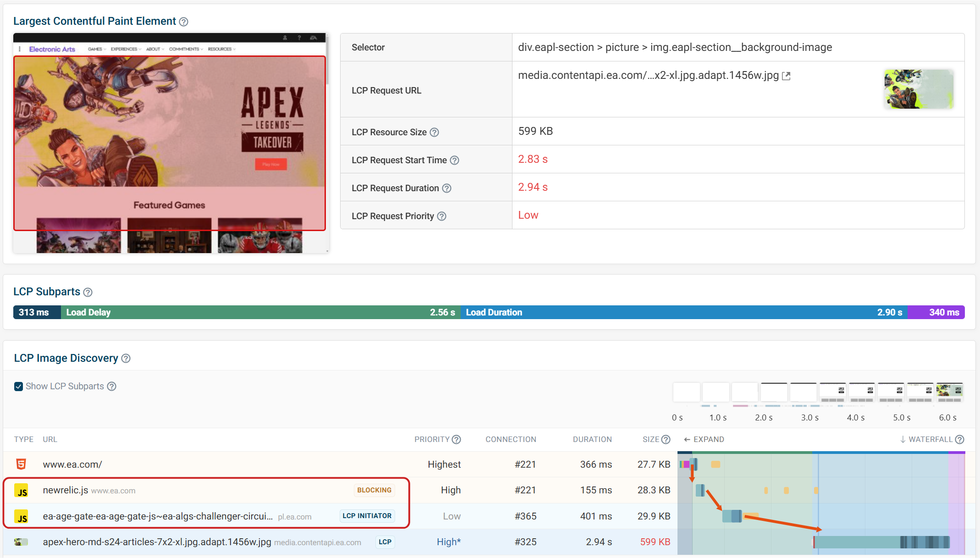Click the JS icon for newrelic.js
Viewport: 980px width, 558px height.
pyautogui.click(x=21, y=491)
